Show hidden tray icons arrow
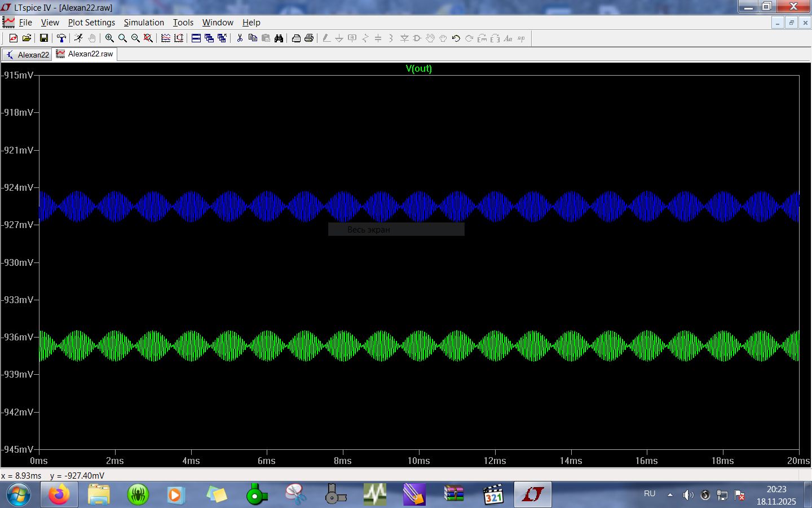Viewport: 812px width, 508px height. coord(670,495)
